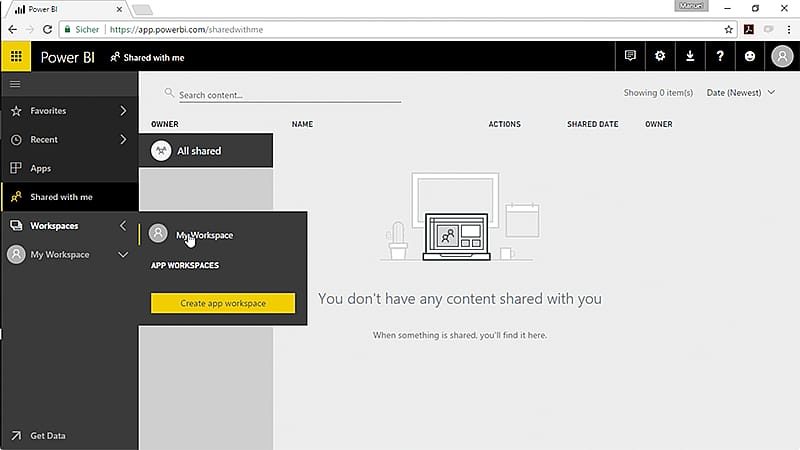800x450 pixels.
Task: Click the Power BI logo text
Action: (x=68, y=57)
